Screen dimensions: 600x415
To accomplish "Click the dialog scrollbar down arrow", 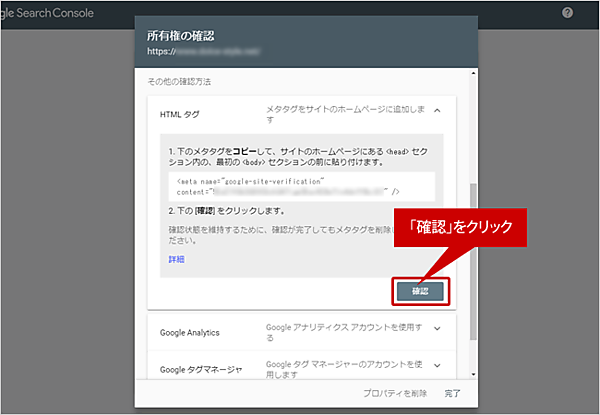I will [x=473, y=374].
